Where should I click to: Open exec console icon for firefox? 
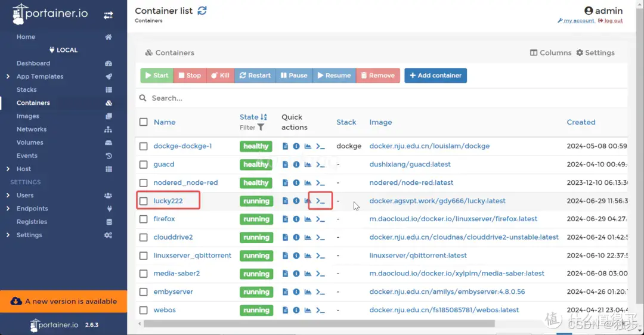[320, 219]
